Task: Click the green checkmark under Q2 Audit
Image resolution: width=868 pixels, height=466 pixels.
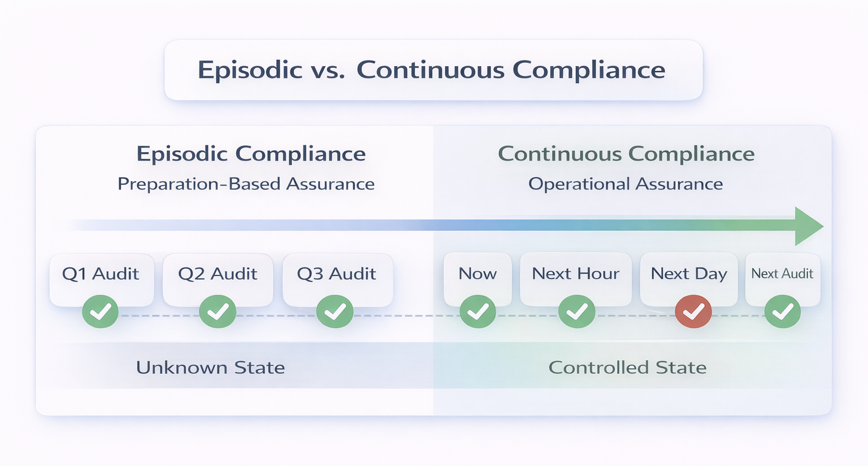Action: pos(218,312)
